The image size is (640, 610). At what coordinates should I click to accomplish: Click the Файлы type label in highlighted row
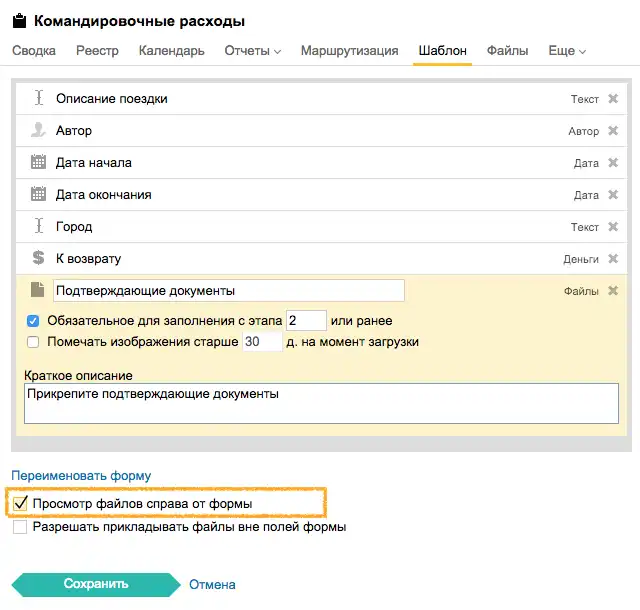(x=581, y=291)
